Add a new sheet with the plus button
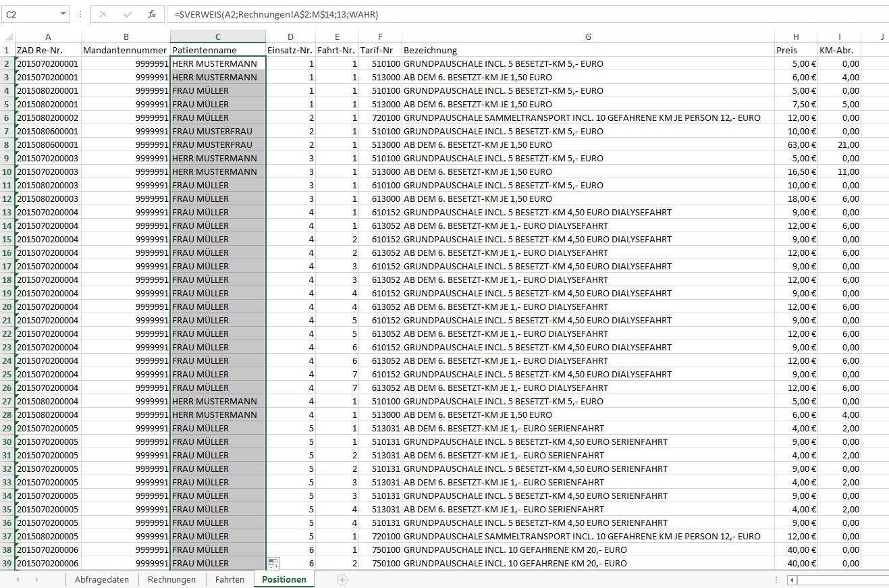This screenshot has height=588, width=889. [342, 580]
